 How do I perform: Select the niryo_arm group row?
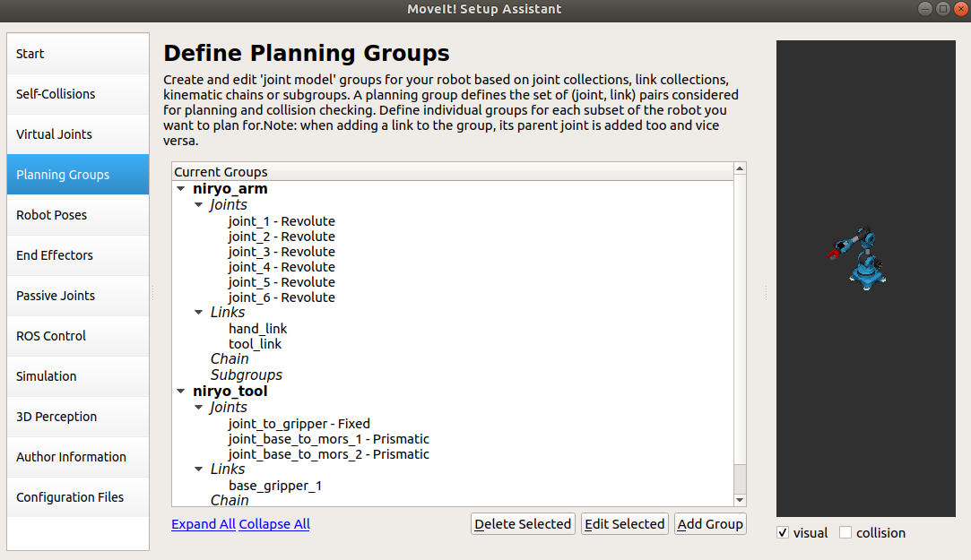pos(230,189)
